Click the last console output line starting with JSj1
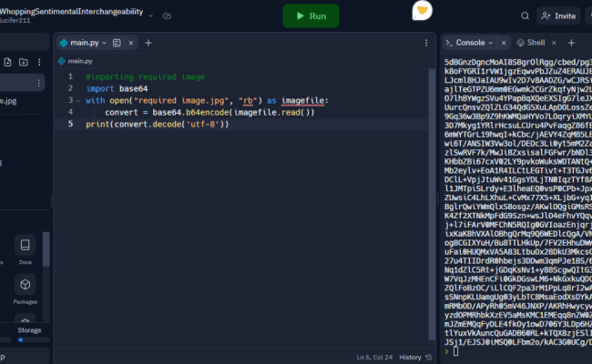Screen dimensions: 592x364 [518, 342]
